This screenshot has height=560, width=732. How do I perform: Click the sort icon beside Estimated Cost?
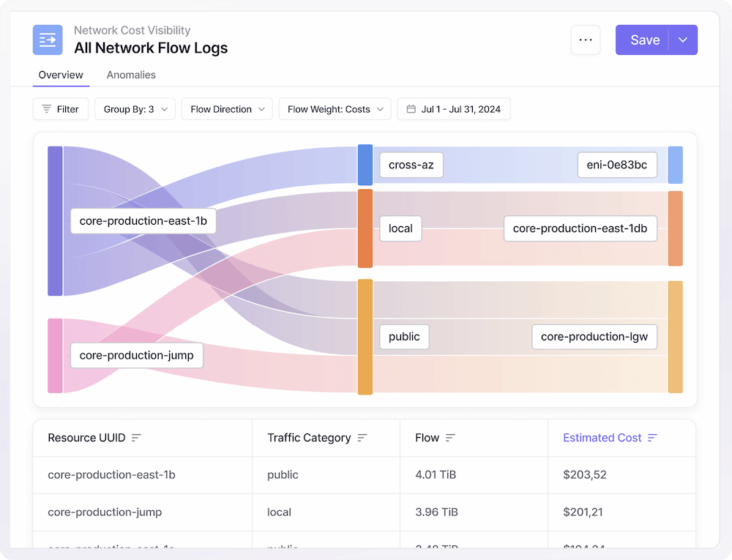coord(652,438)
